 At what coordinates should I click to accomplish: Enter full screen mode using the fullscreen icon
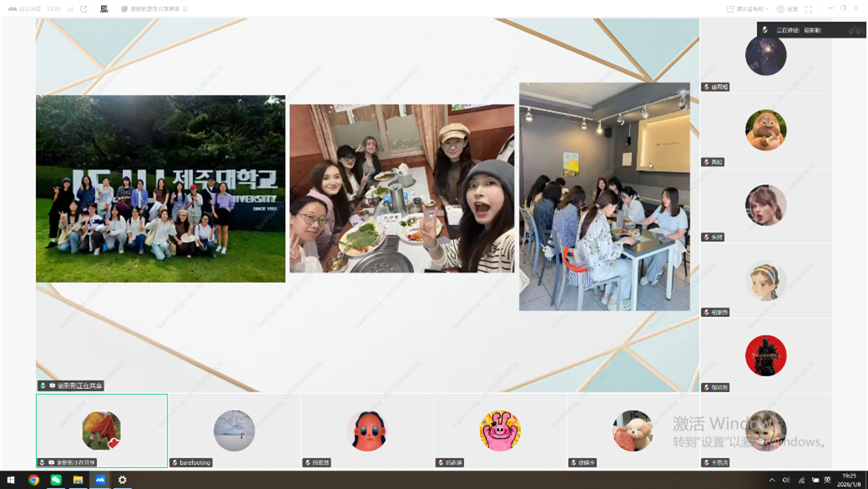coord(809,9)
